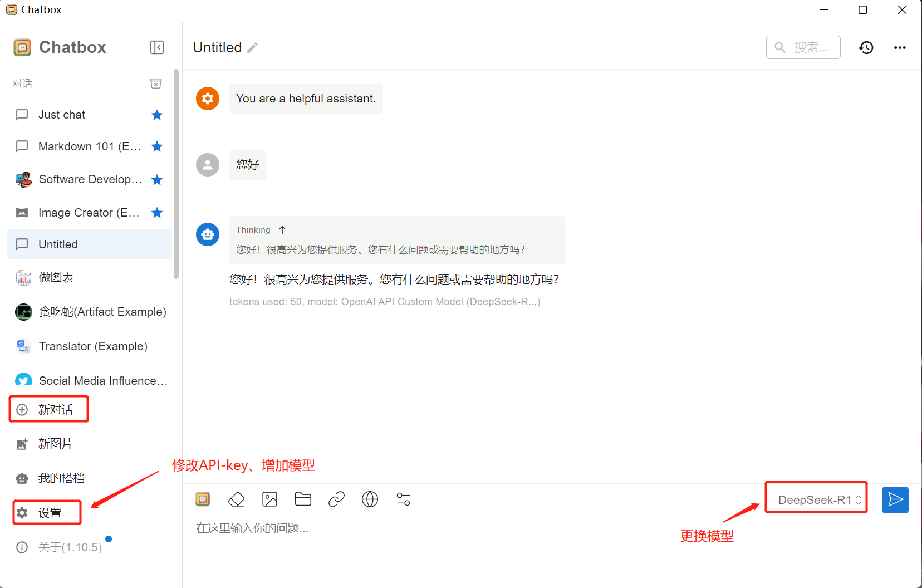Open 我的搭档 copilots page
The width and height of the screenshot is (922, 588).
coord(89,478)
